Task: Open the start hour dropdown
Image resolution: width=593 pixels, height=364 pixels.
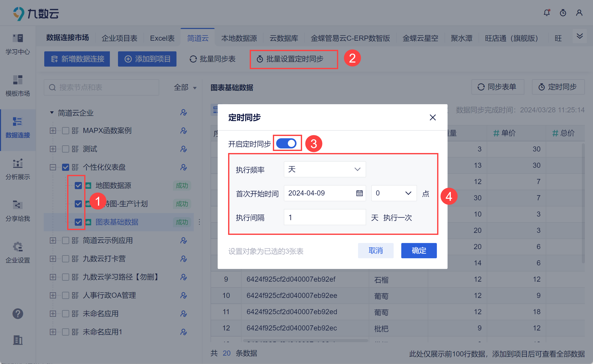Action: click(393, 193)
